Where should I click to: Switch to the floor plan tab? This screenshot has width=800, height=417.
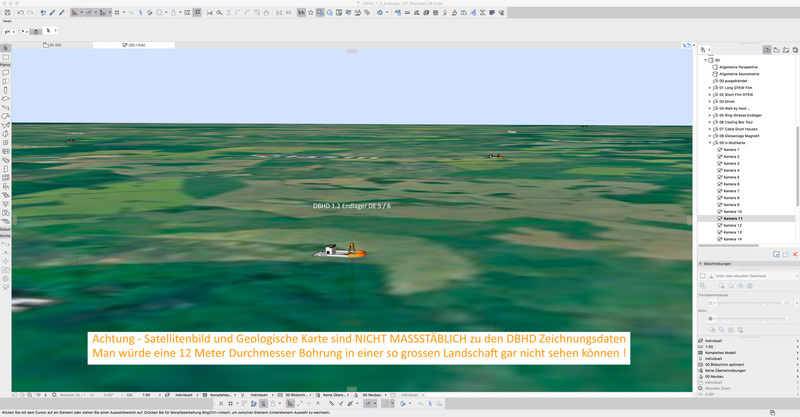(x=55, y=45)
